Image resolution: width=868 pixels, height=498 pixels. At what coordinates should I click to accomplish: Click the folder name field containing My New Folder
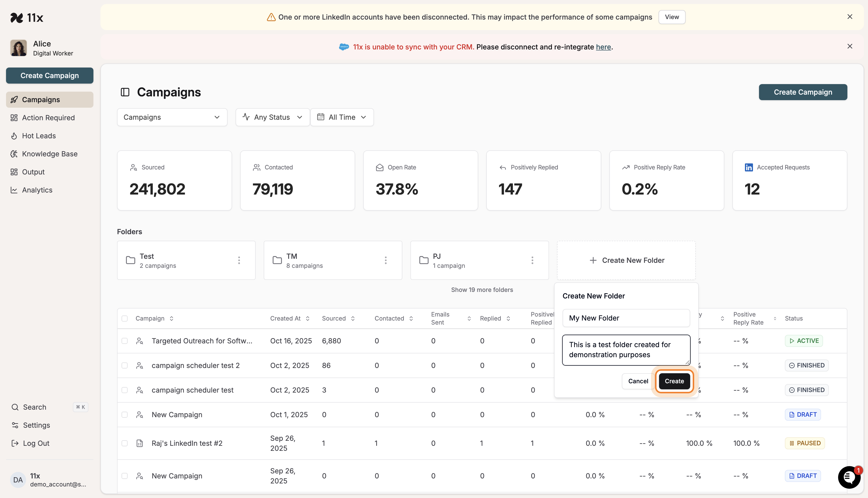point(626,318)
